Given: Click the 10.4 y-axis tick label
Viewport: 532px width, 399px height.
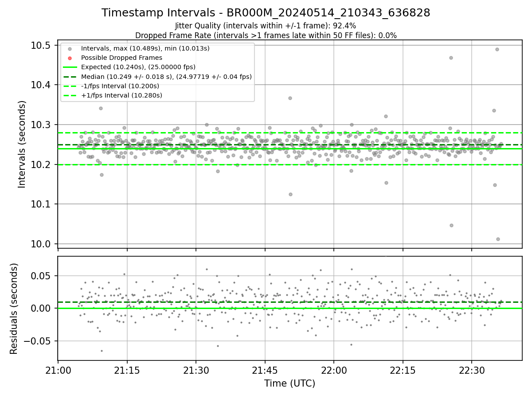Looking at the screenshot, I should pos(41,85).
